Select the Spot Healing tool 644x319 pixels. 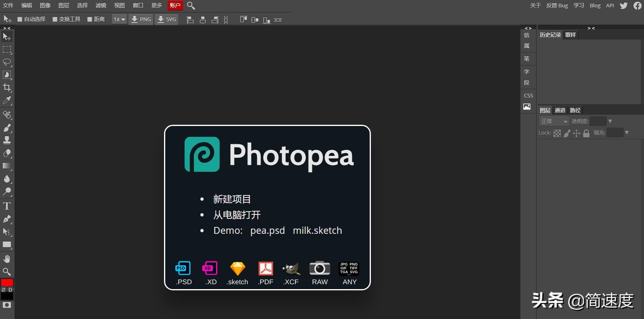click(x=7, y=115)
